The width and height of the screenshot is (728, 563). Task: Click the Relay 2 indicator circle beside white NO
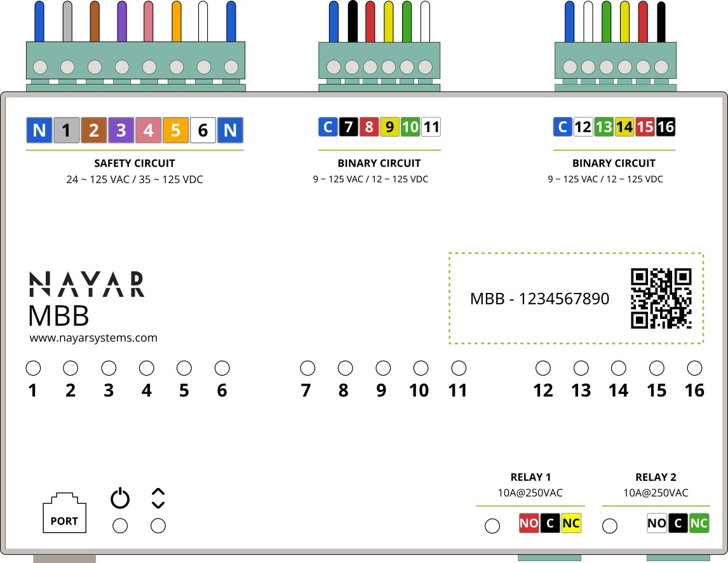(610, 526)
